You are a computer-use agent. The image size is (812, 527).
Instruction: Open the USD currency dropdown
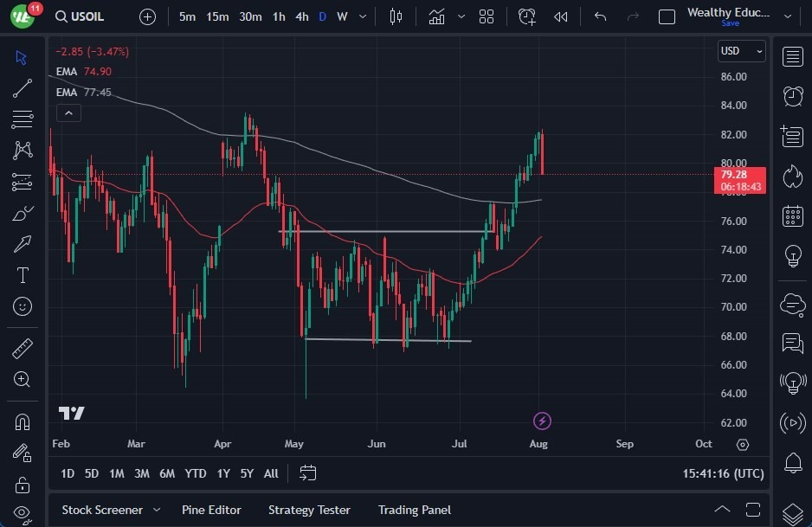pos(741,51)
